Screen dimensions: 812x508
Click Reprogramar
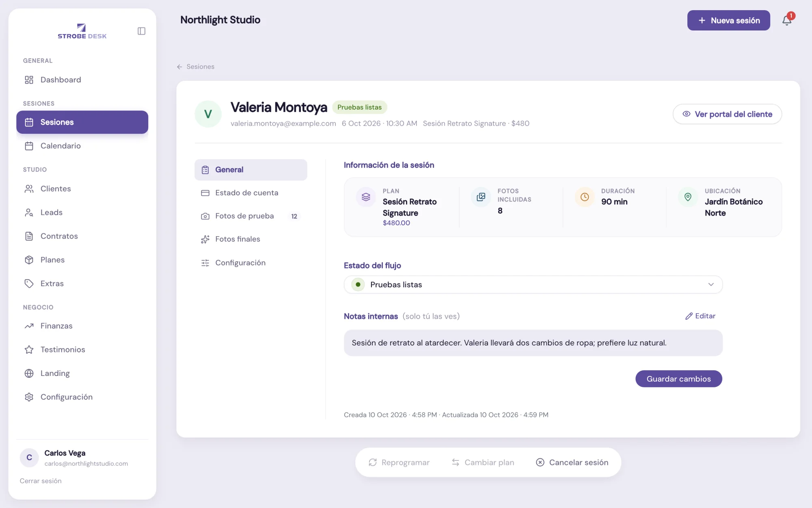click(399, 462)
